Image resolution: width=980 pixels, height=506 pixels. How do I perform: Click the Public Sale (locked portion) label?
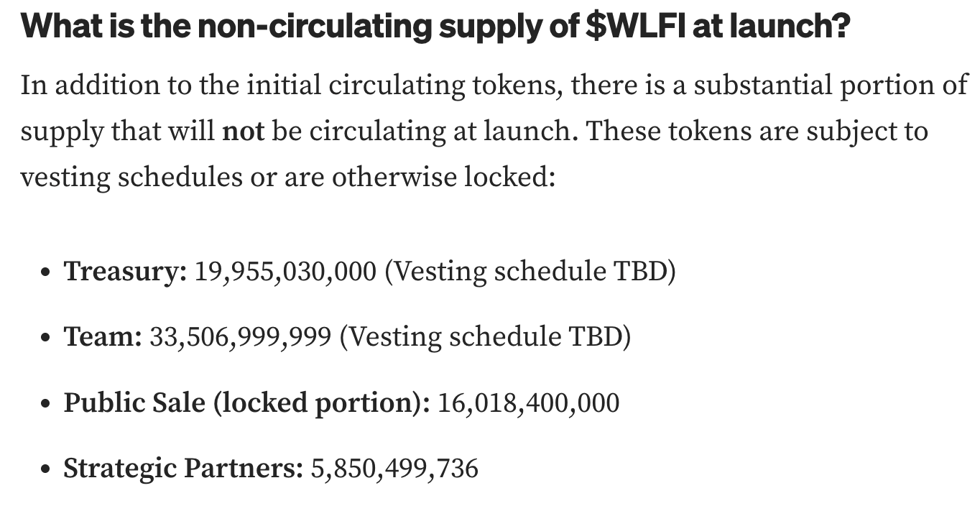[x=247, y=403]
